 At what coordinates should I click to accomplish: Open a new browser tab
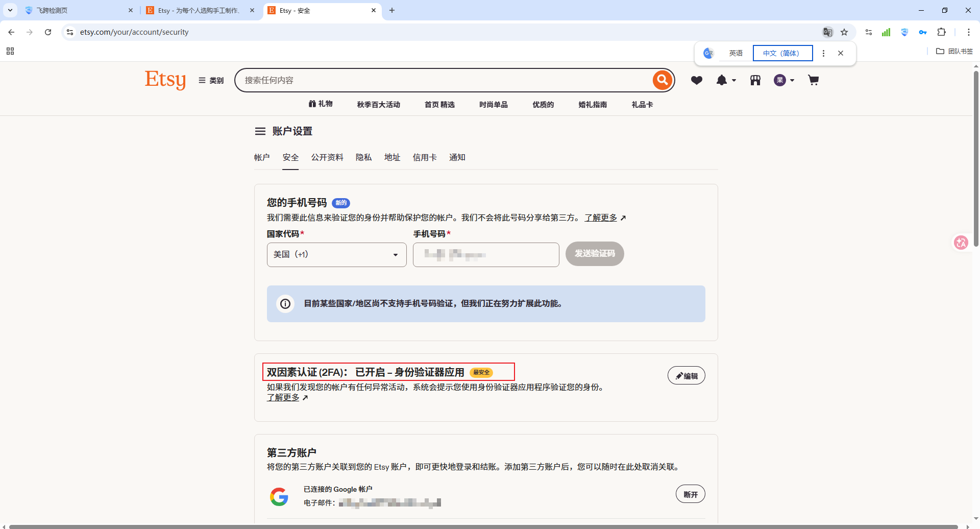point(392,10)
